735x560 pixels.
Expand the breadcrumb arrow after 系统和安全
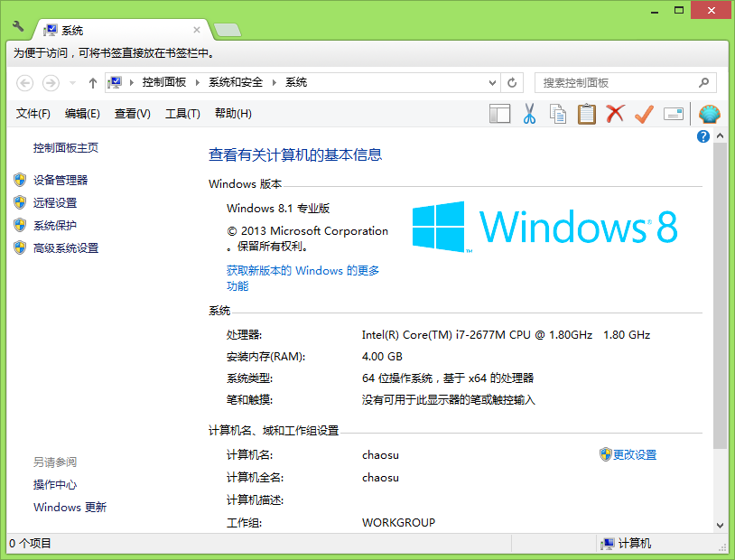click(x=274, y=82)
